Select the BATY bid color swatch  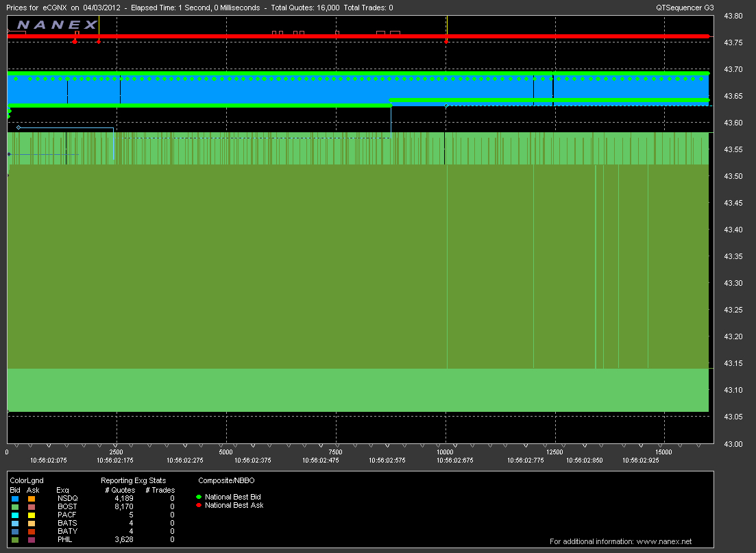(x=15, y=531)
